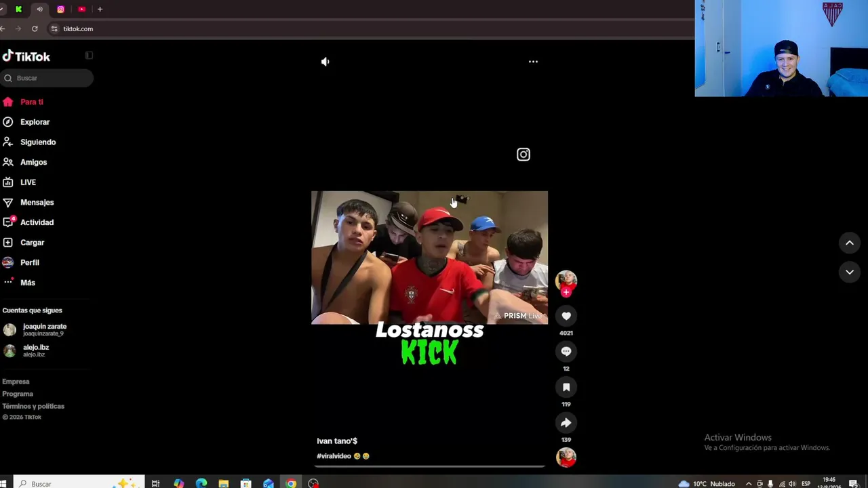Open the comments bubble showing 12
868x488 pixels.
[x=566, y=351]
